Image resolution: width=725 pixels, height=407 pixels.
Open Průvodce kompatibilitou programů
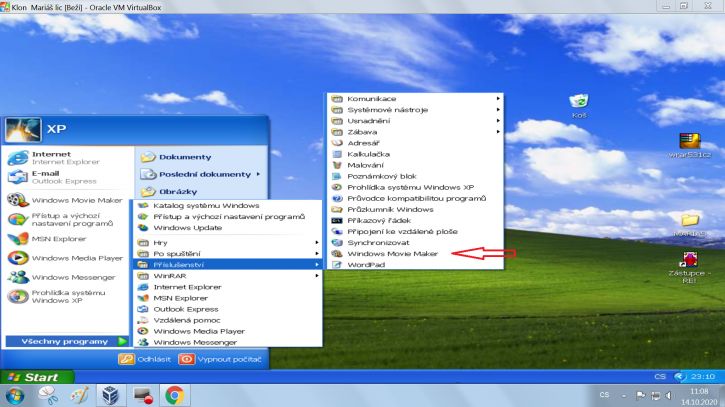pos(415,198)
